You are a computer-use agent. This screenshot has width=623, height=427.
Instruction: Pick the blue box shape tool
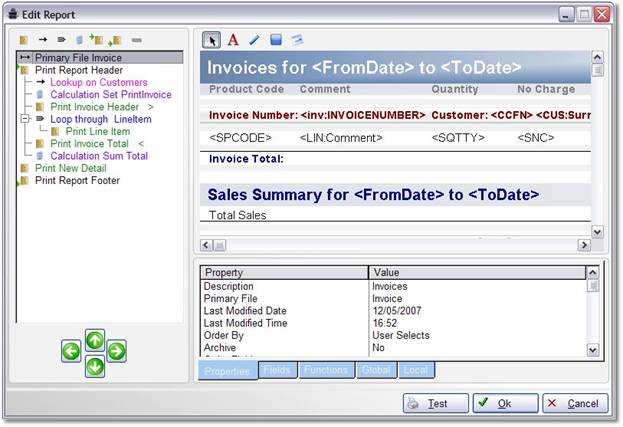[x=275, y=40]
